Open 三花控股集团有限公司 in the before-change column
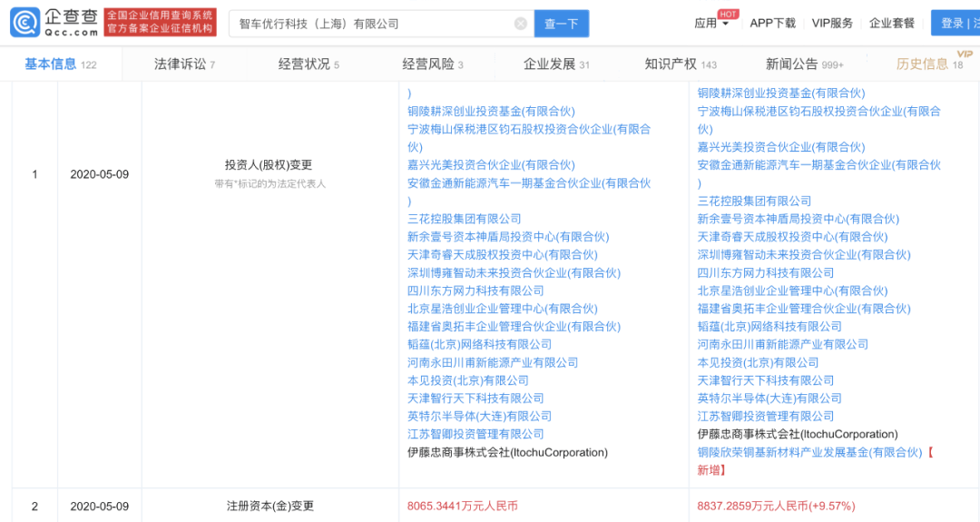 465,219
